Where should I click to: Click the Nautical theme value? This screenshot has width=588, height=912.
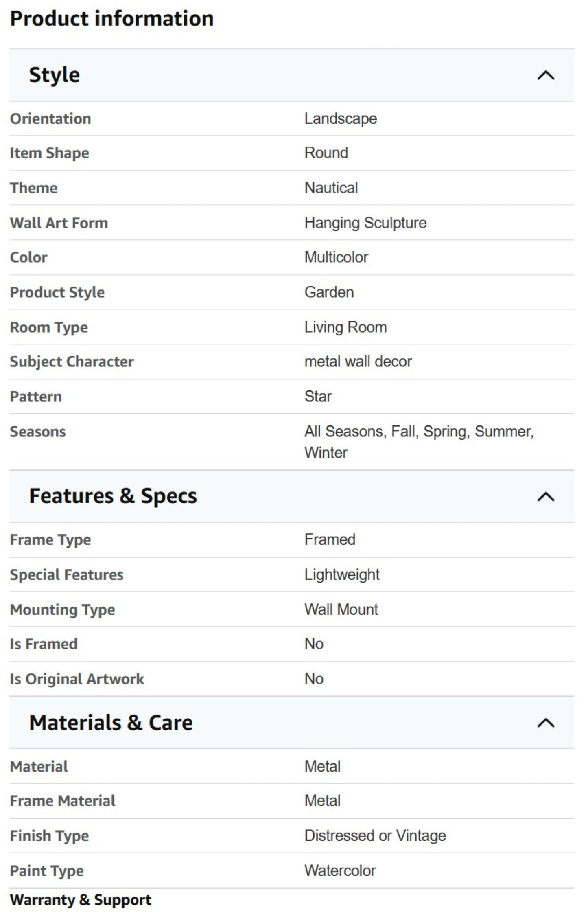pyautogui.click(x=331, y=188)
